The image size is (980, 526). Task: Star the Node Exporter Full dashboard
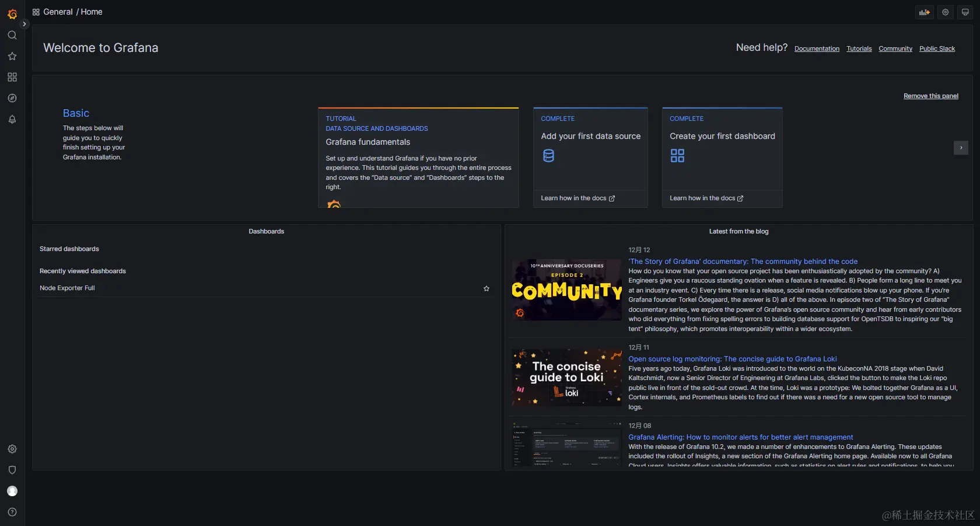487,288
